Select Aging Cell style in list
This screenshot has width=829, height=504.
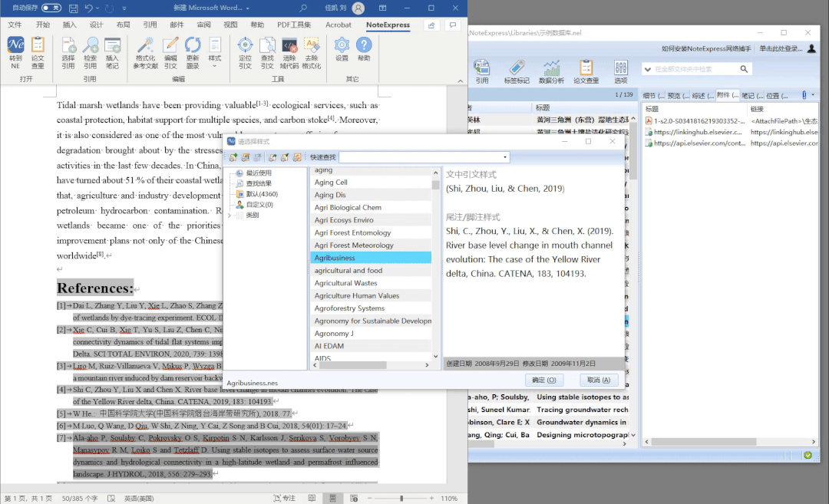pos(370,183)
